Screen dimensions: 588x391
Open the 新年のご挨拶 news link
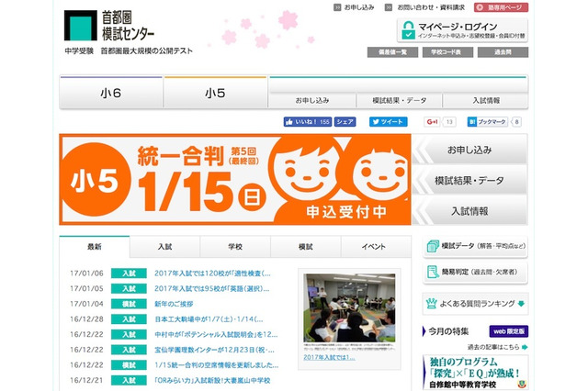coord(174,304)
